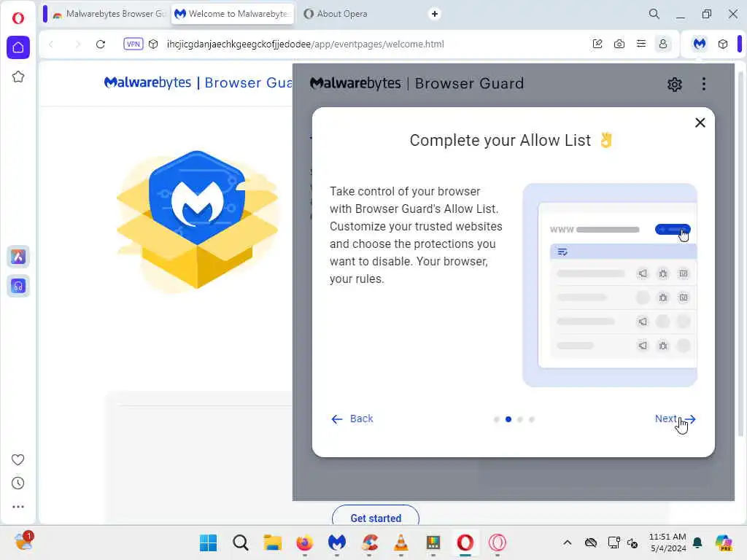Open CCleaner from taskbar
Screen dimensions: 747x560
370,542
